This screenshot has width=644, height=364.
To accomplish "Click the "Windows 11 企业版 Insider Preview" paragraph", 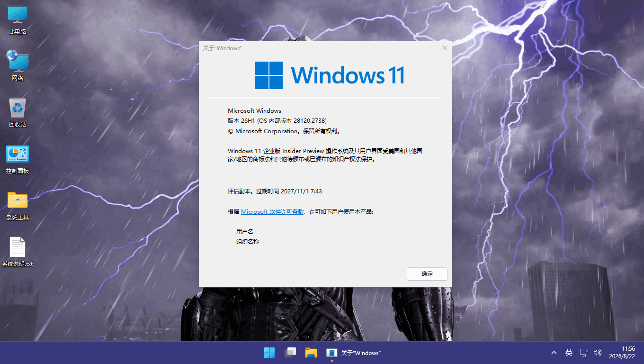I will [325, 155].
